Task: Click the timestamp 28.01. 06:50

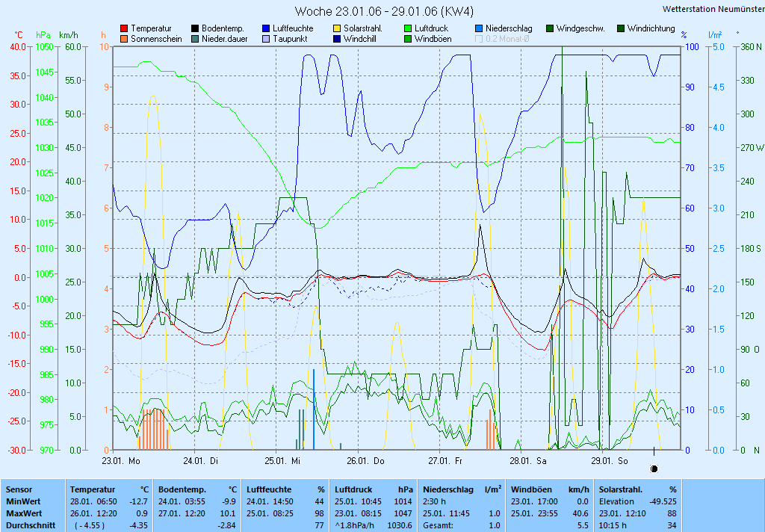Action: pyautogui.click(x=93, y=501)
